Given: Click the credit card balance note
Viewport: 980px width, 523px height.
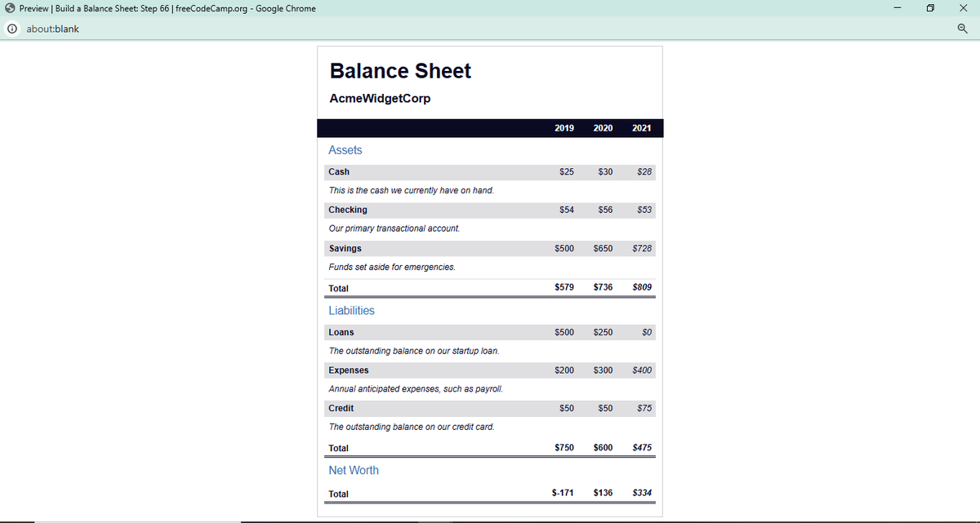Looking at the screenshot, I should [412, 427].
